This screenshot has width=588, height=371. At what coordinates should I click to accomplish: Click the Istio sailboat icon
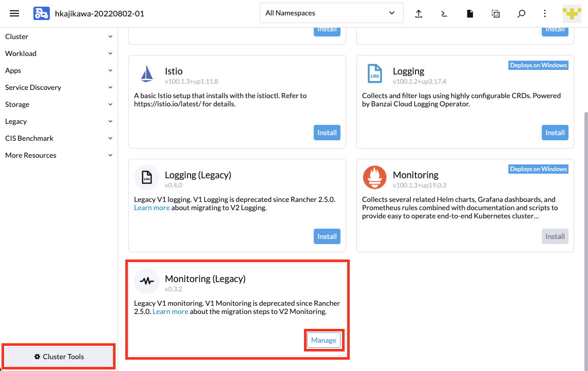[x=147, y=73]
